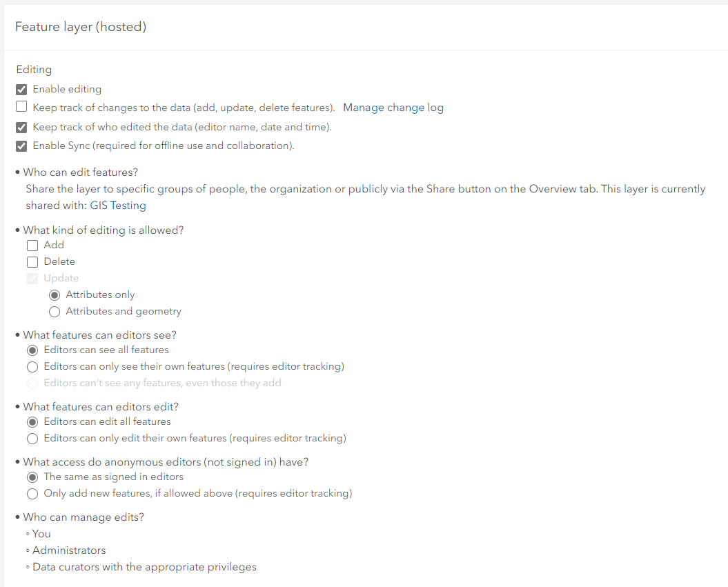Click the GIS Testing group link
This screenshot has height=587, width=728.
click(x=118, y=206)
